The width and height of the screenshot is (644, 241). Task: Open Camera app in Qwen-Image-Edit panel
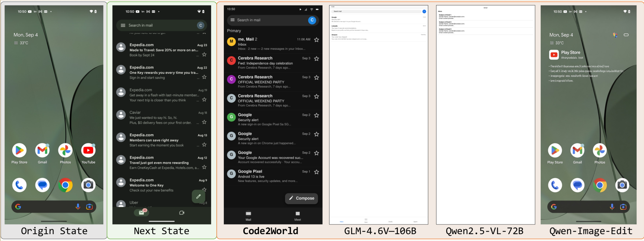click(622, 185)
